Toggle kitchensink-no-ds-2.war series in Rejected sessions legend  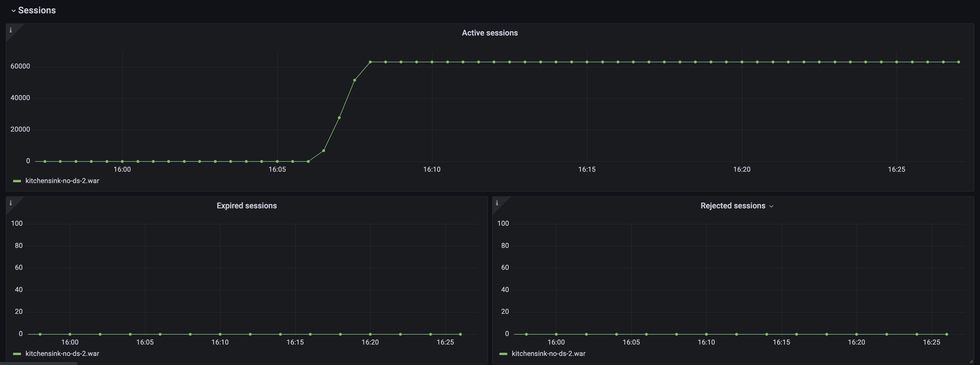[x=549, y=354]
